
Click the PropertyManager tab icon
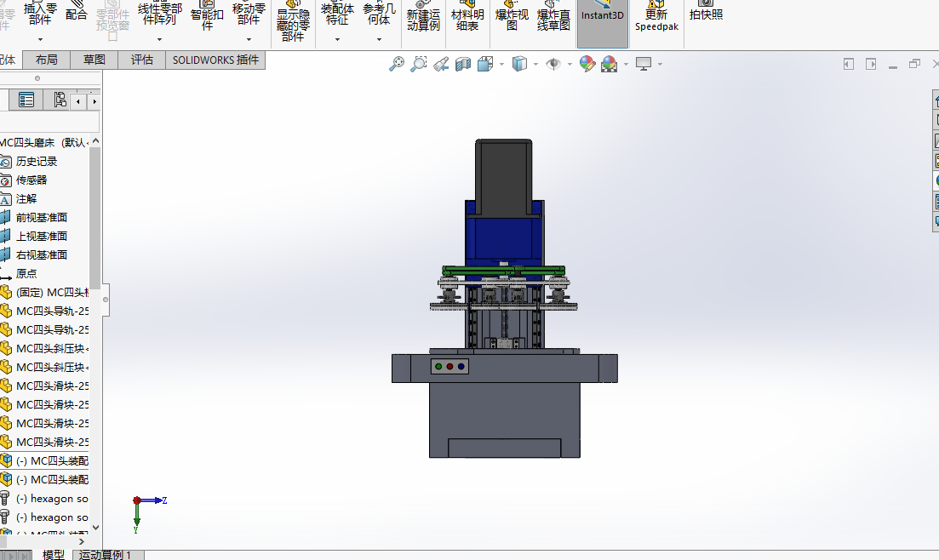coord(26,100)
